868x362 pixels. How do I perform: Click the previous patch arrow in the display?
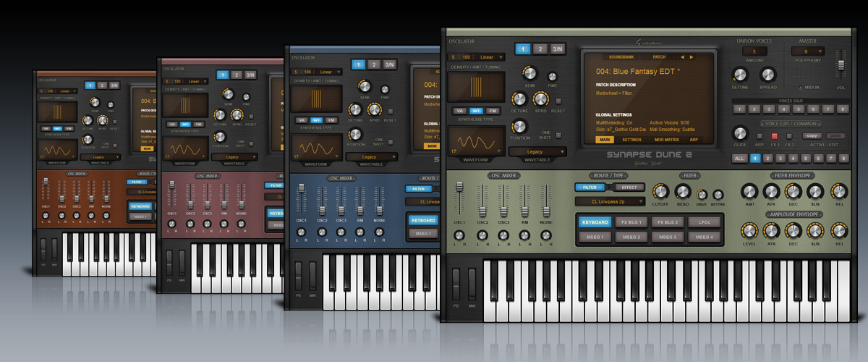(681, 56)
